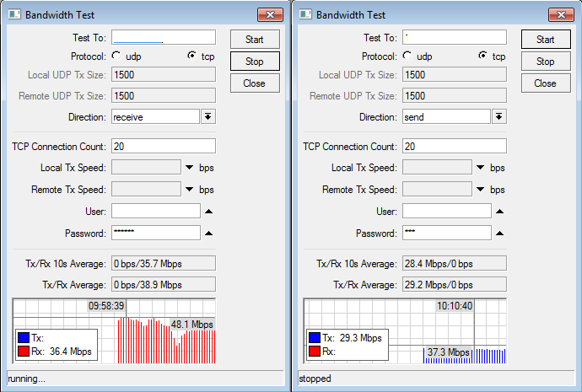Image resolution: width=582 pixels, height=392 pixels.
Task: Click Remote Tx Speed field in left window
Action: (147, 189)
